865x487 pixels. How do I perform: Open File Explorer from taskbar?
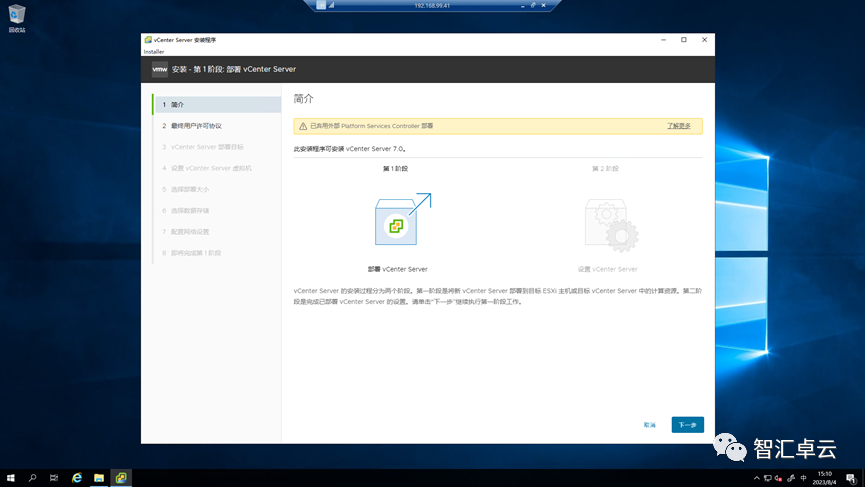[x=99, y=478]
